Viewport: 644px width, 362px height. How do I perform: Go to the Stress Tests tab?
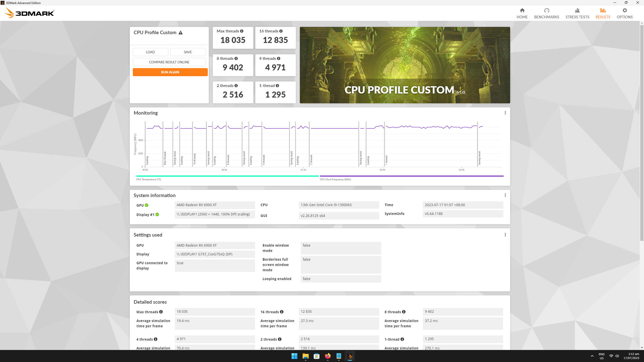(577, 13)
